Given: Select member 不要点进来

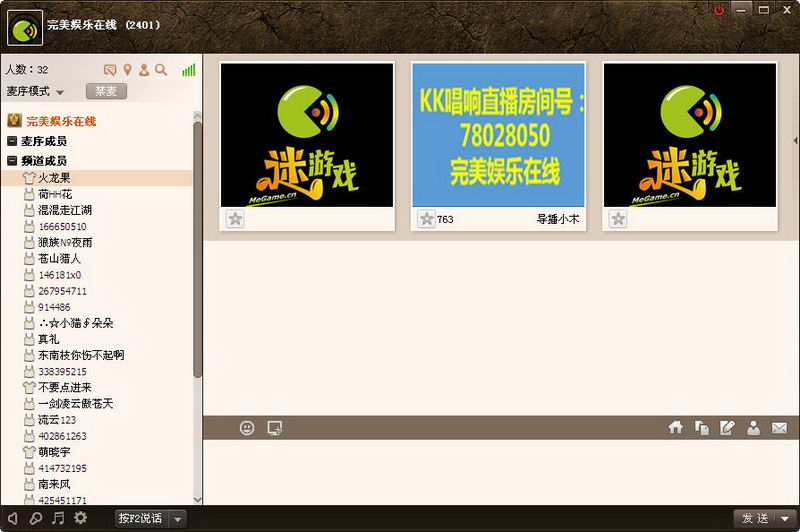Looking at the screenshot, I should coord(97,388).
